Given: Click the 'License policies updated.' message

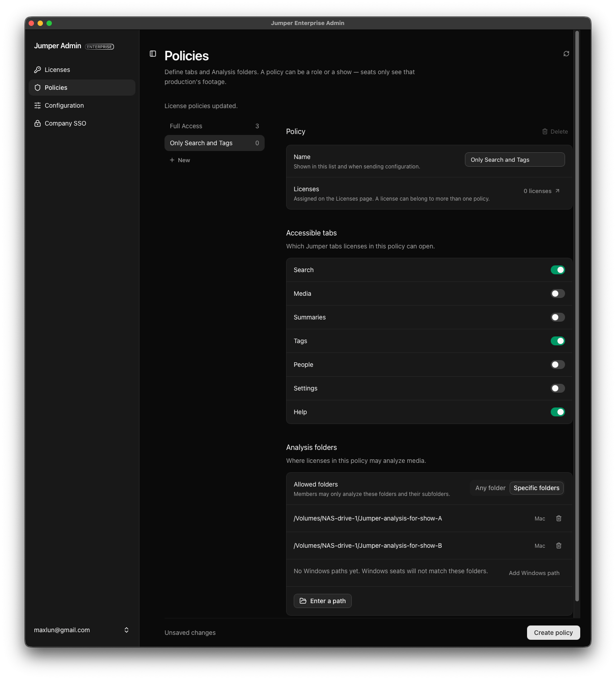Looking at the screenshot, I should click(x=201, y=106).
